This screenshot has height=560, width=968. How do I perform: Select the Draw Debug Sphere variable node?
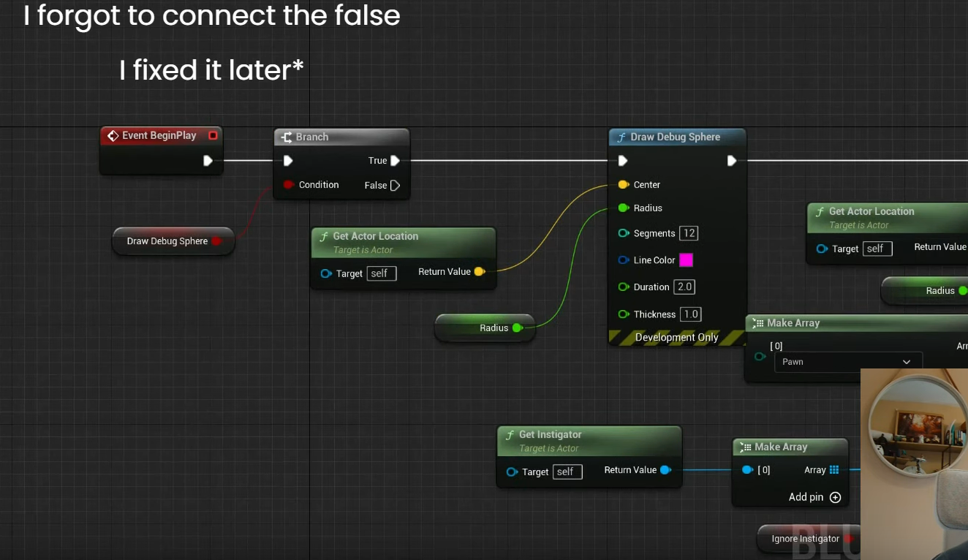tap(167, 241)
